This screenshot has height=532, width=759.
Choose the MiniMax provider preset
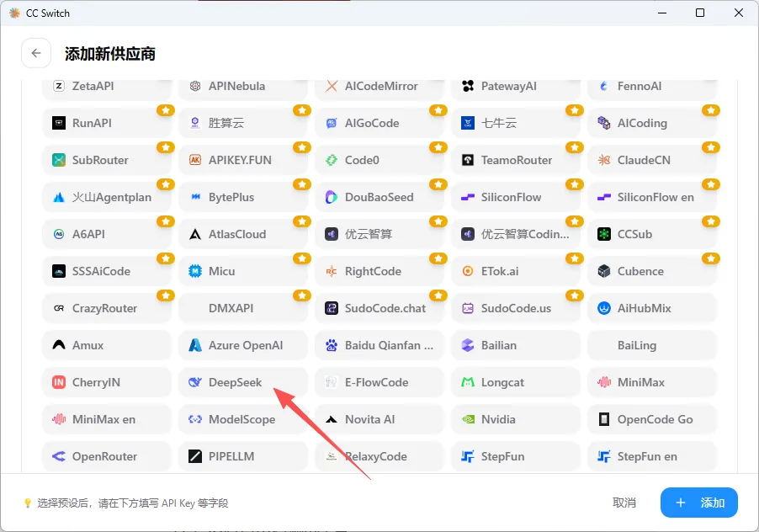pos(652,382)
